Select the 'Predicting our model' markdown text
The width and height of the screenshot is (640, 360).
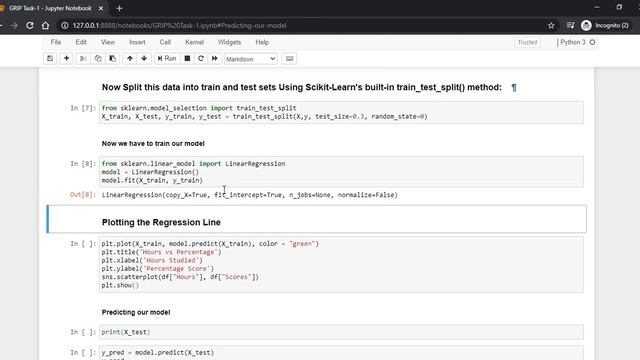pos(136,312)
